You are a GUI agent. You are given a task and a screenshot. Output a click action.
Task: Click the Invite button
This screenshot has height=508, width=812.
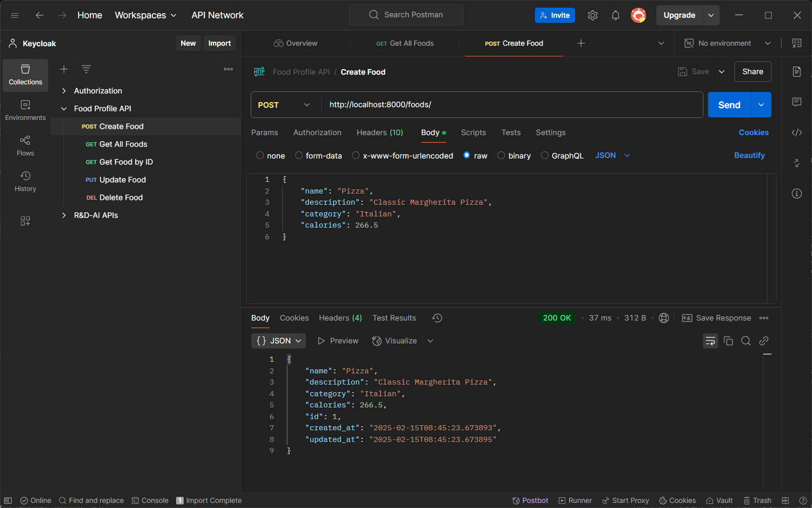555,15
